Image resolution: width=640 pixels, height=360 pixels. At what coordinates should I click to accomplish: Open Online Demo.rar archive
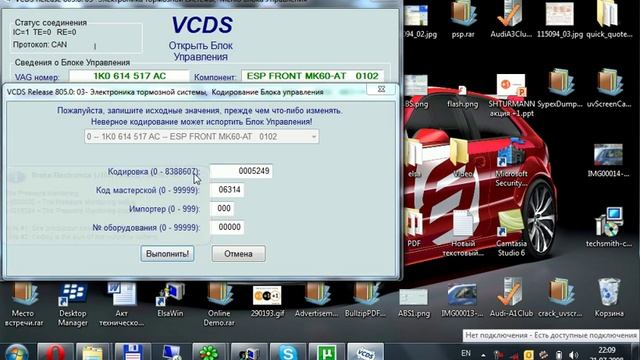pyautogui.click(x=219, y=304)
